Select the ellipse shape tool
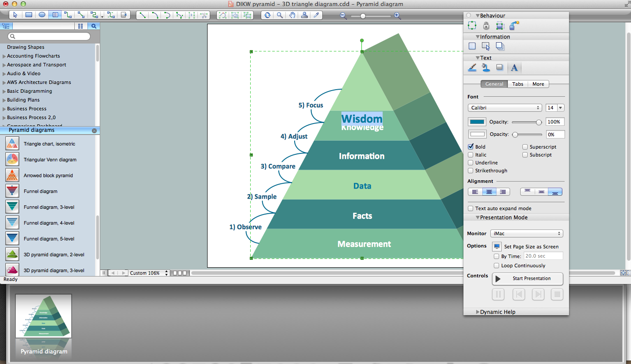 [x=42, y=15]
